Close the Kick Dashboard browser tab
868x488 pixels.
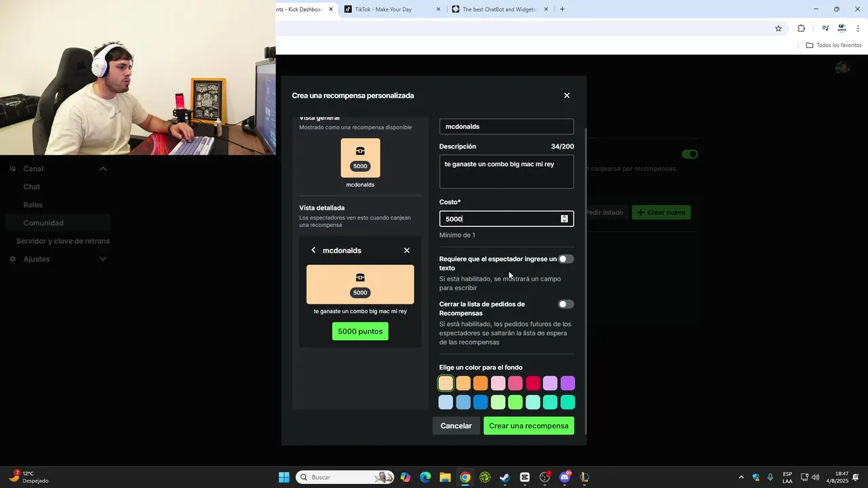pyautogui.click(x=331, y=9)
